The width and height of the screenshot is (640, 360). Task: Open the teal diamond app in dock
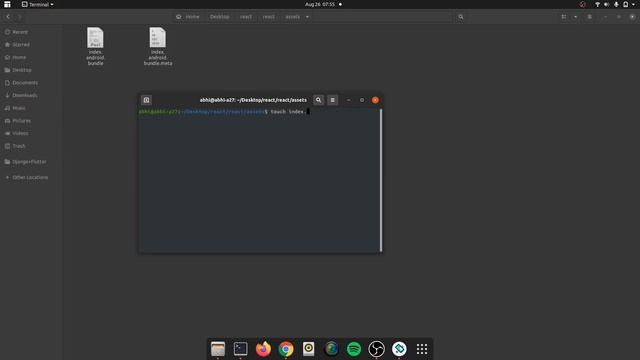pos(399,349)
